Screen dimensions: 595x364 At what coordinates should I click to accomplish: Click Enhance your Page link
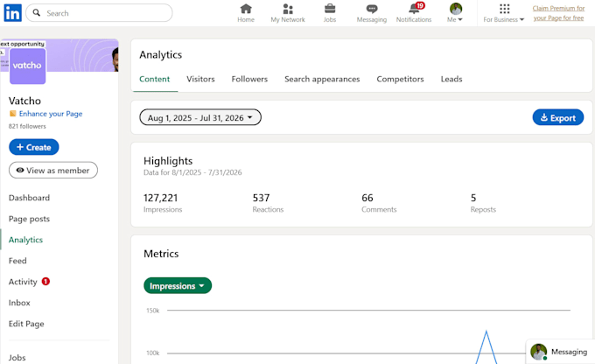(51, 114)
